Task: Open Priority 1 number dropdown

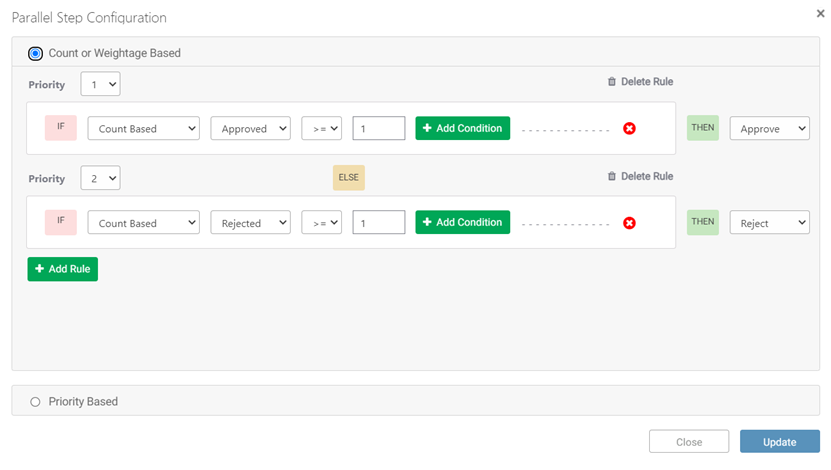Action: point(100,85)
